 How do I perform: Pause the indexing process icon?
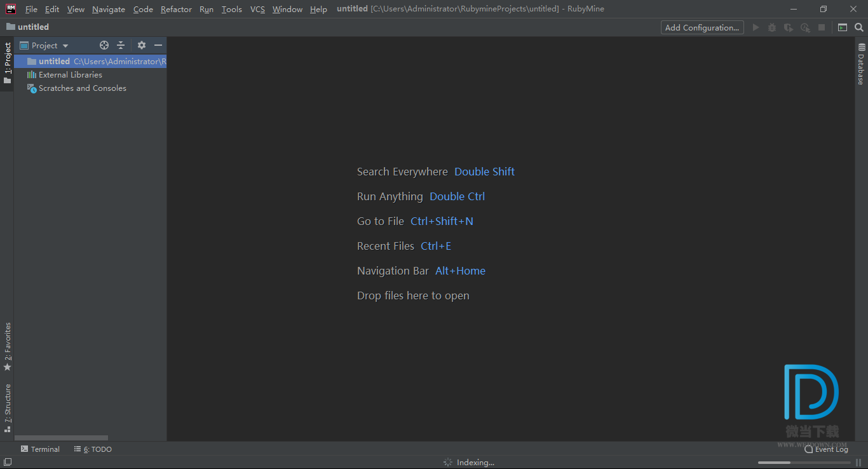(x=858, y=462)
